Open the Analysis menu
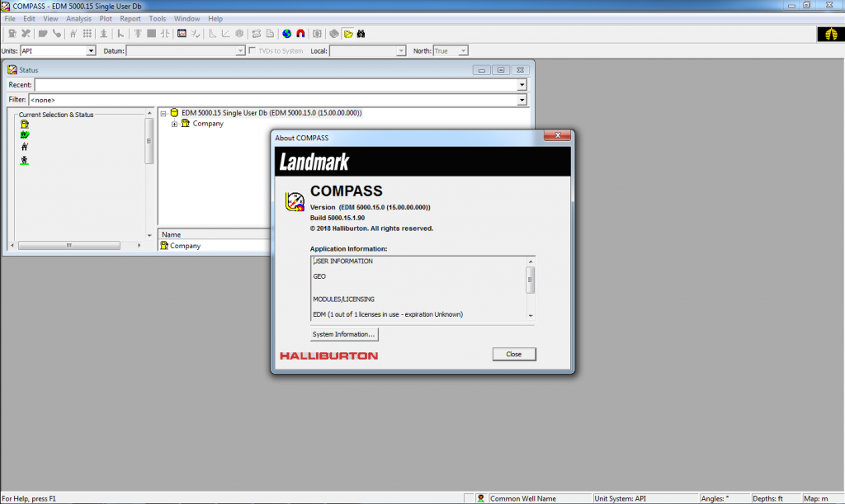Screen dimensions: 845x504 click(78, 18)
